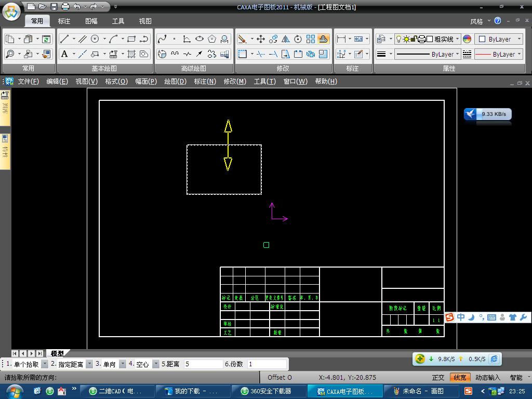Click the mirror tool in modify panel

(286, 39)
